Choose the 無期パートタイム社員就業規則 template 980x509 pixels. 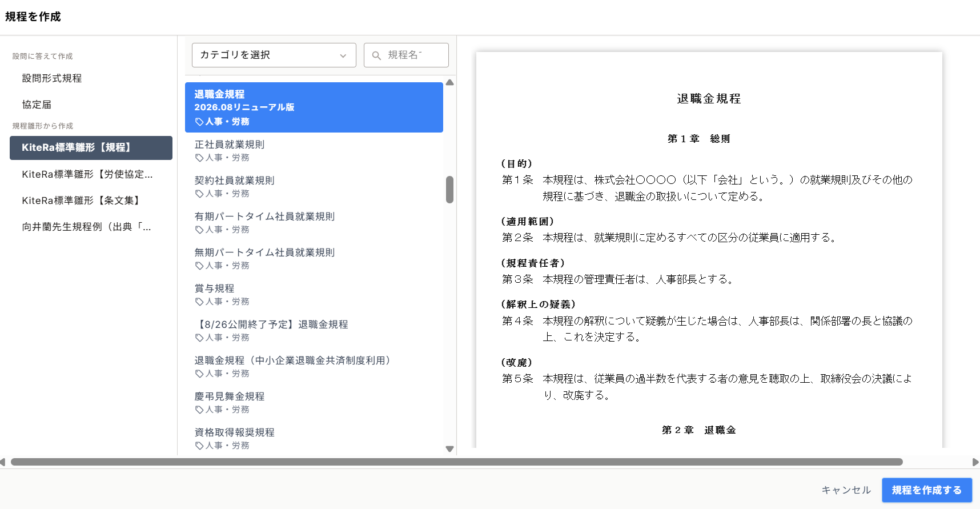coord(314,259)
